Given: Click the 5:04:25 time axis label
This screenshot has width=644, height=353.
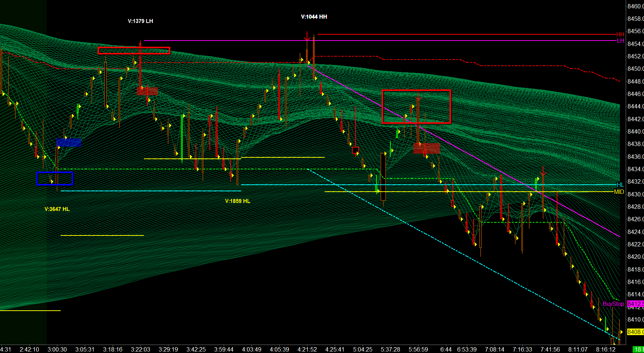Looking at the screenshot, I should click(363, 349).
